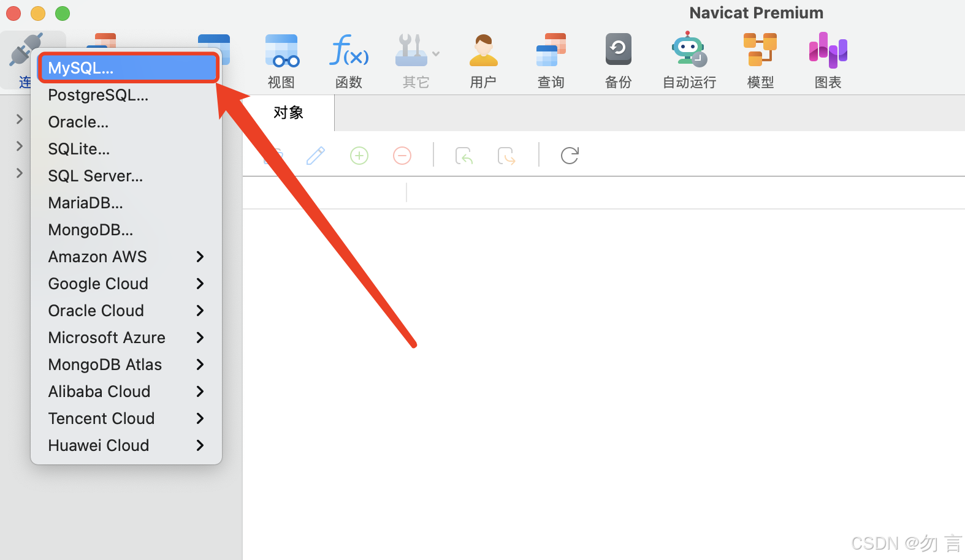Click the refresh circular arrow icon
The image size is (965, 560).
pyautogui.click(x=570, y=156)
